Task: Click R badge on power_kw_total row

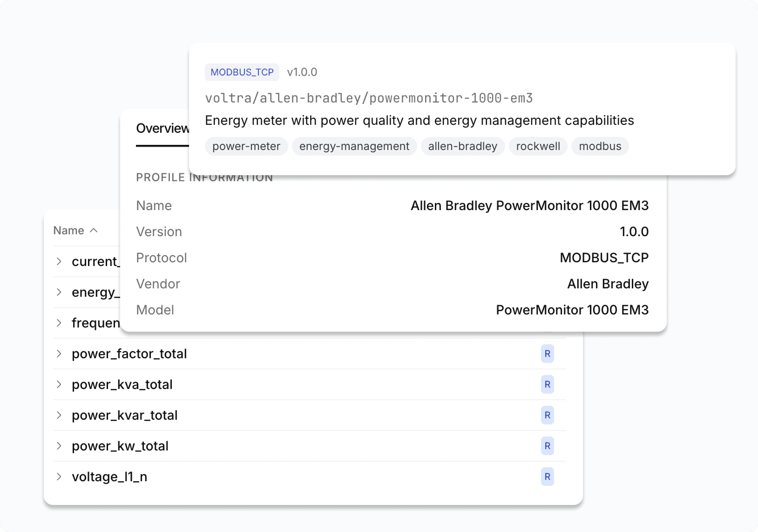Action: [x=547, y=446]
